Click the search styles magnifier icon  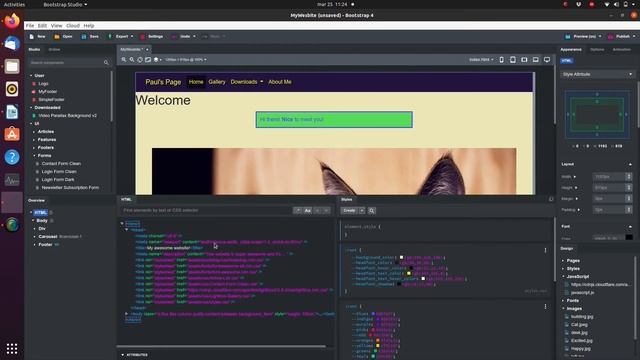[372, 211]
